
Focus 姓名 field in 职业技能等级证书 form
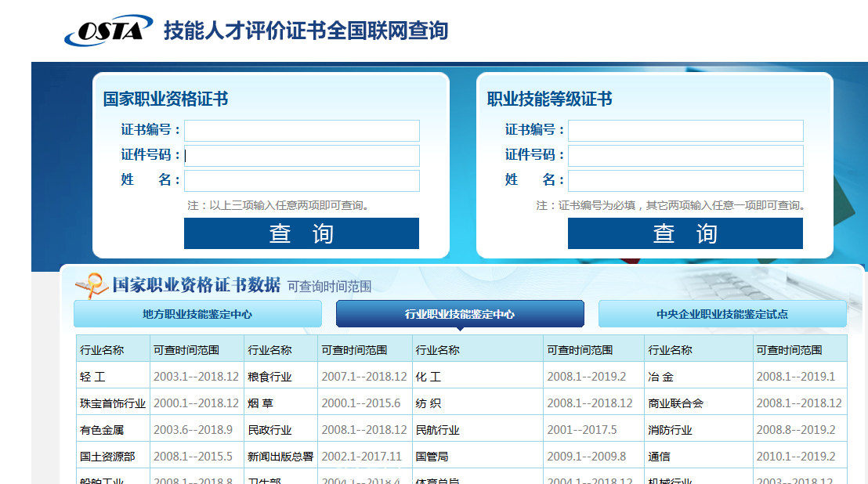(x=685, y=180)
